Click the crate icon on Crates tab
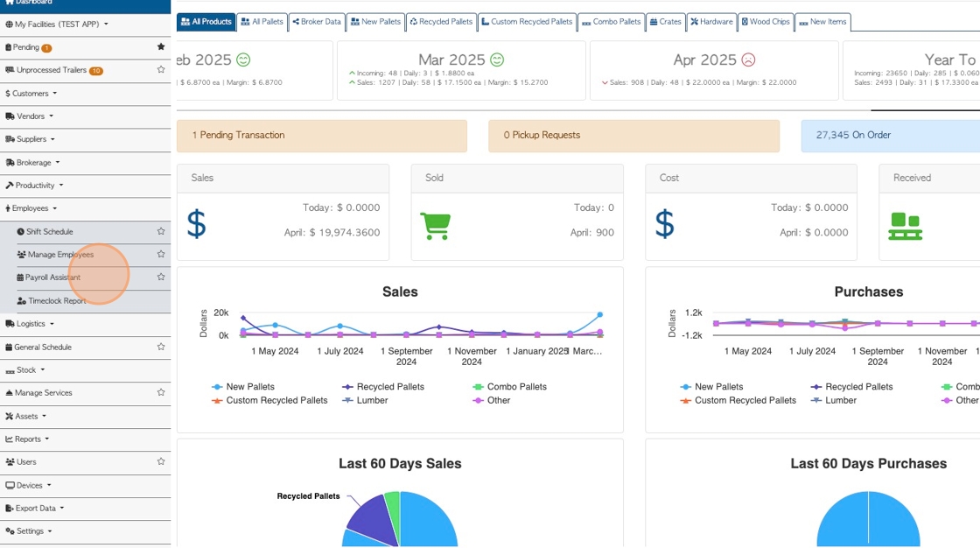 click(654, 21)
